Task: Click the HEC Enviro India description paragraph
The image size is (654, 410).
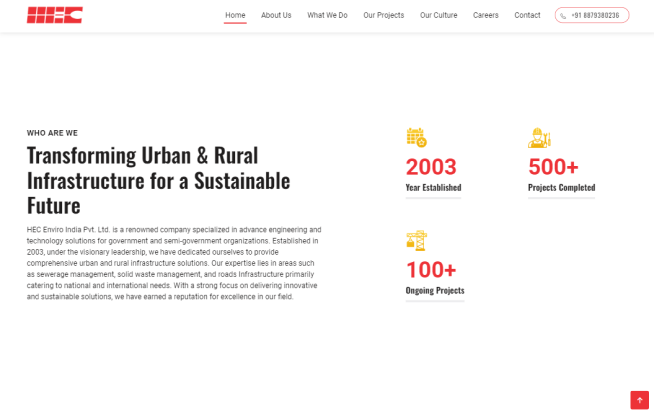Action: tap(174, 263)
